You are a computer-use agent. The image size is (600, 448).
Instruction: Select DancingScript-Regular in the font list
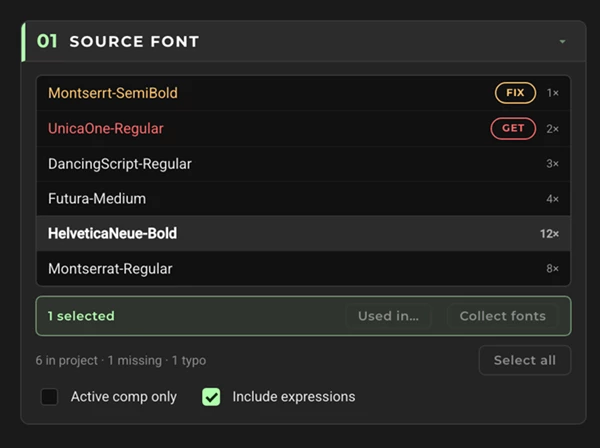(x=303, y=164)
